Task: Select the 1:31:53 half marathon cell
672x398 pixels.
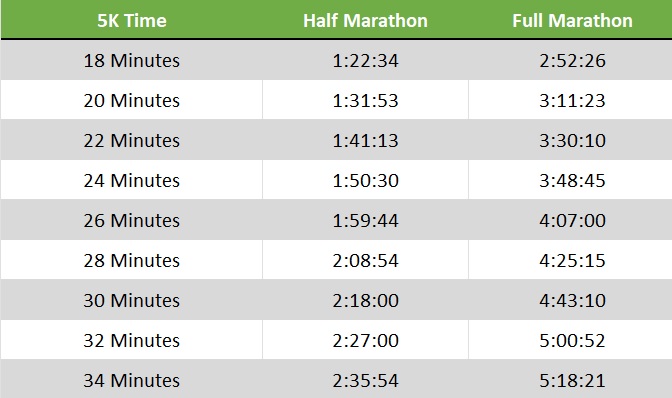Action: [x=365, y=100]
